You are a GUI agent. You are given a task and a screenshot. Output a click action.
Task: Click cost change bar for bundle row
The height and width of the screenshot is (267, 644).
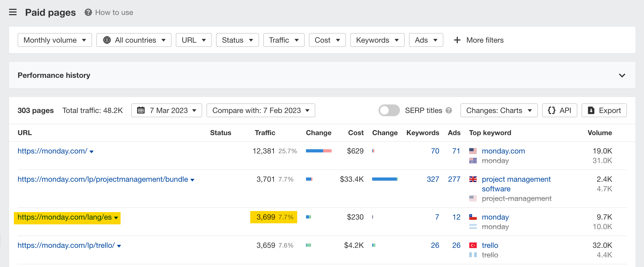pyautogui.click(x=385, y=179)
